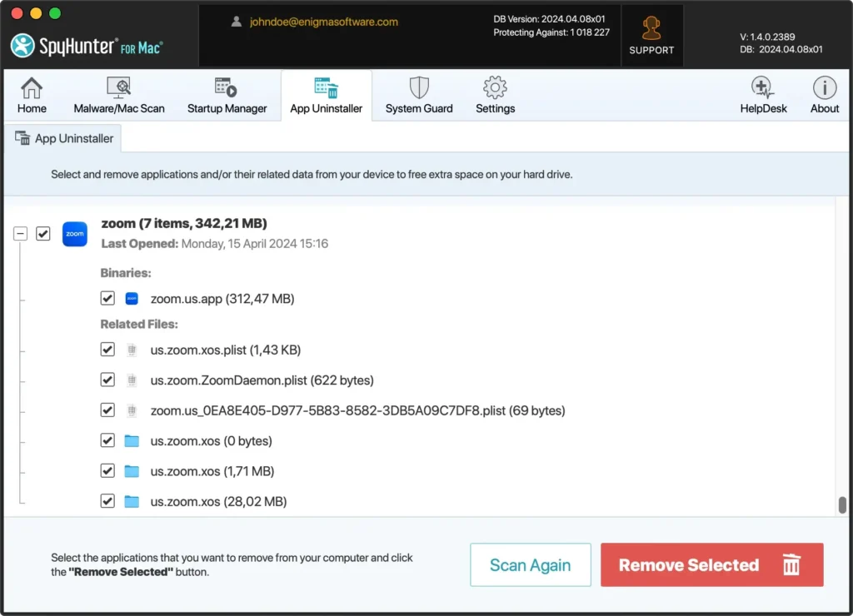This screenshot has width=853, height=616.
Task: Select us.zoom.xos (0 bytes) row text
Action: (x=211, y=441)
